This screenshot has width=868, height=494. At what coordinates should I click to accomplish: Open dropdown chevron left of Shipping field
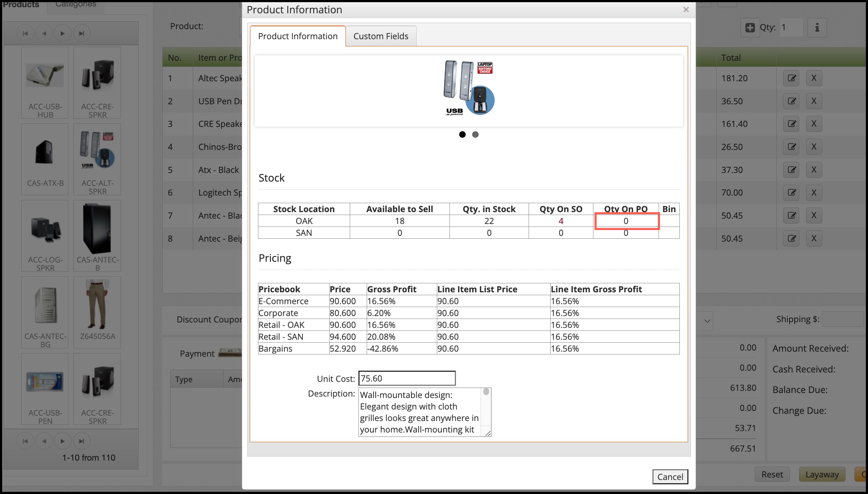pyautogui.click(x=707, y=321)
